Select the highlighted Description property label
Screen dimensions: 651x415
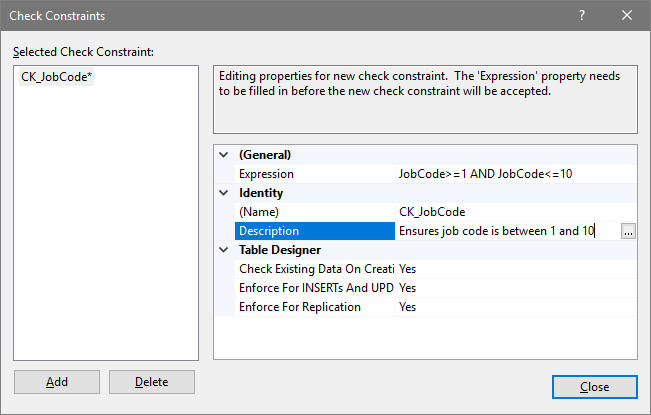tap(315, 231)
